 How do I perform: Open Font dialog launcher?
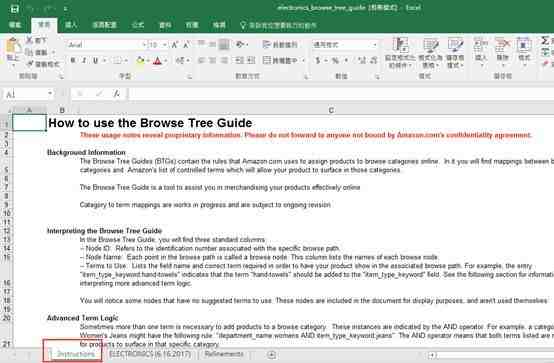pos(190,76)
